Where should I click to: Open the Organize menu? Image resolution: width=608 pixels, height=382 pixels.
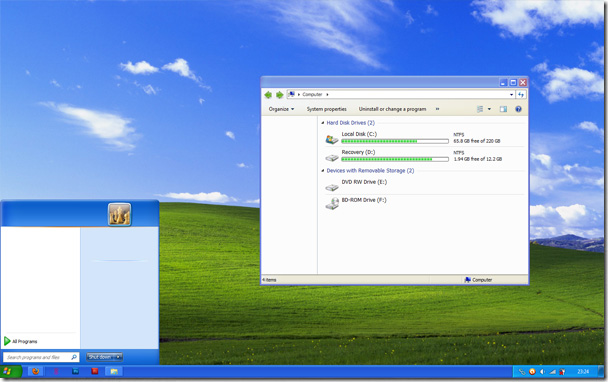pos(281,109)
